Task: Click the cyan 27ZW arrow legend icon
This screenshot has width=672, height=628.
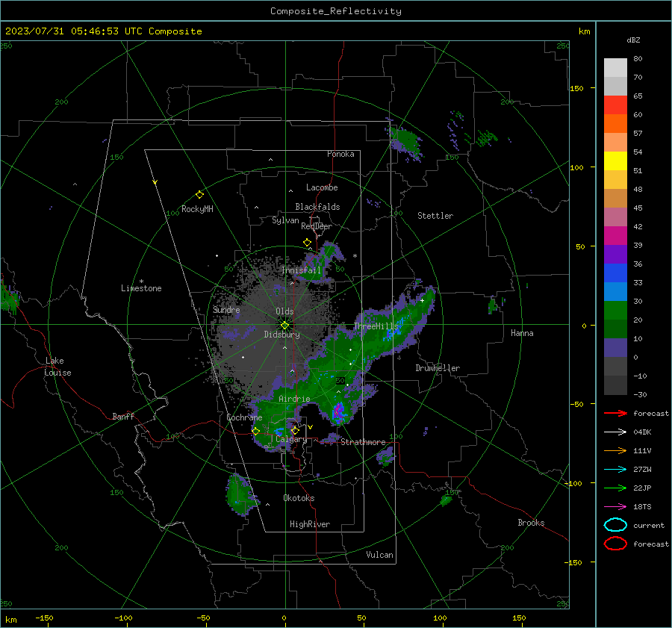Action: tap(615, 470)
